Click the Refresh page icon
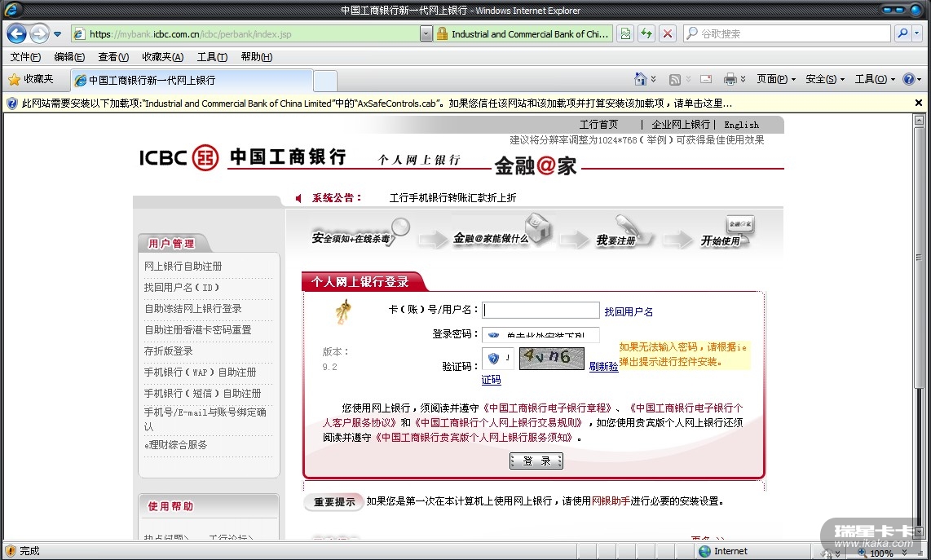Screen dimensions: 931x560 click(646, 34)
